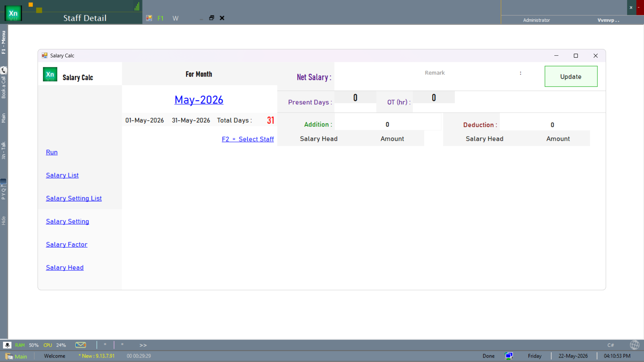Click the 01-May-2026 start date
Viewport: 644px width, 362px height.
[x=145, y=120]
